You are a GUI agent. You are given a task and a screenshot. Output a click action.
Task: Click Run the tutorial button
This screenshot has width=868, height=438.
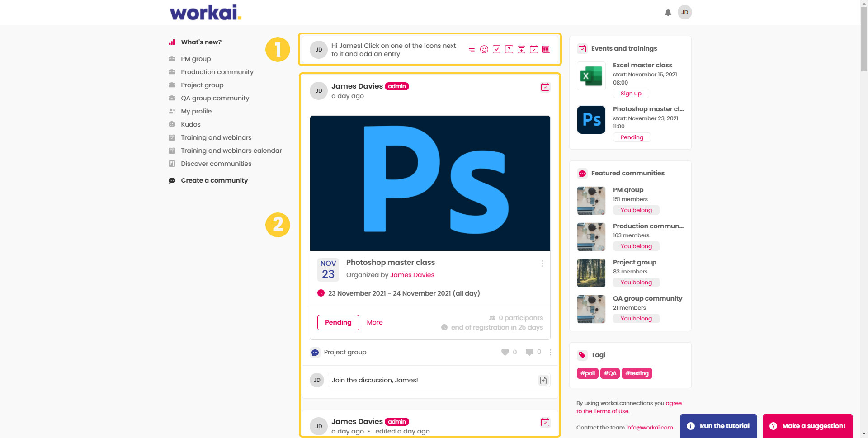coord(718,426)
